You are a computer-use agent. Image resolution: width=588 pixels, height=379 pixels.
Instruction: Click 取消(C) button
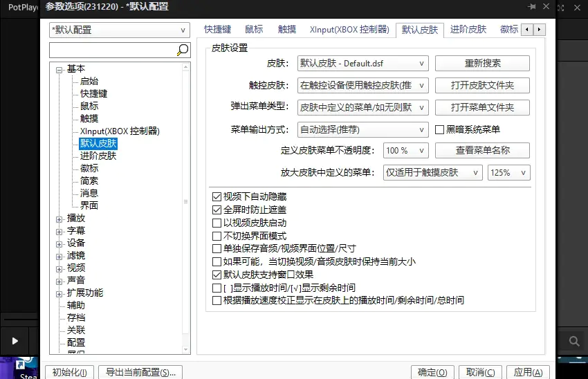(480, 372)
